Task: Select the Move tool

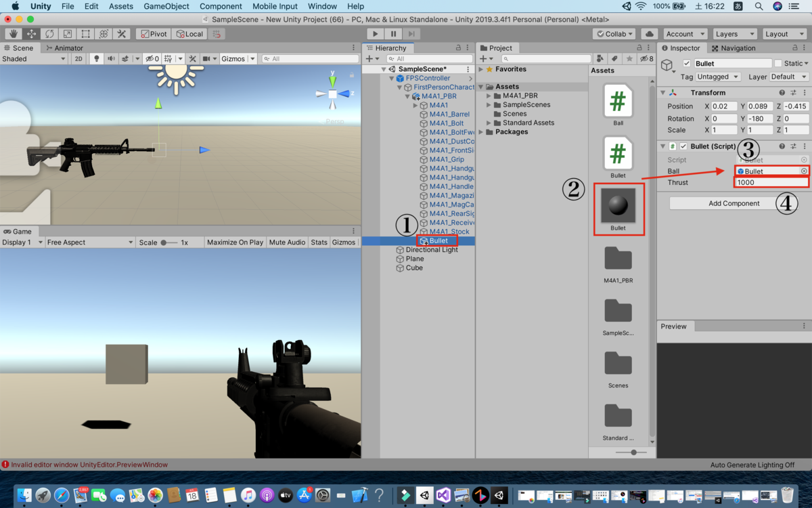Action: (31, 34)
